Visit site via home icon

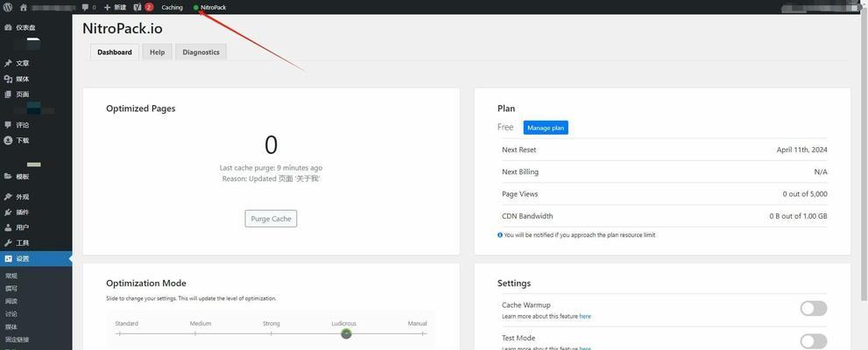[24, 7]
